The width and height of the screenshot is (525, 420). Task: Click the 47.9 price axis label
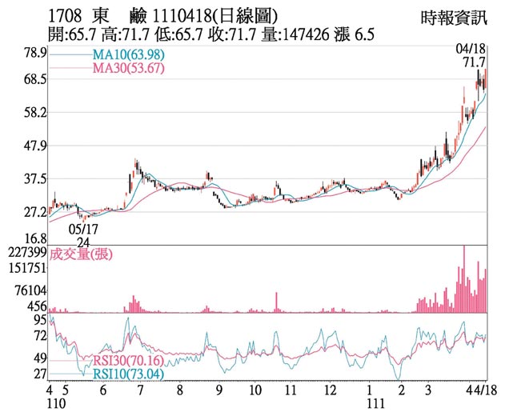pos(32,146)
